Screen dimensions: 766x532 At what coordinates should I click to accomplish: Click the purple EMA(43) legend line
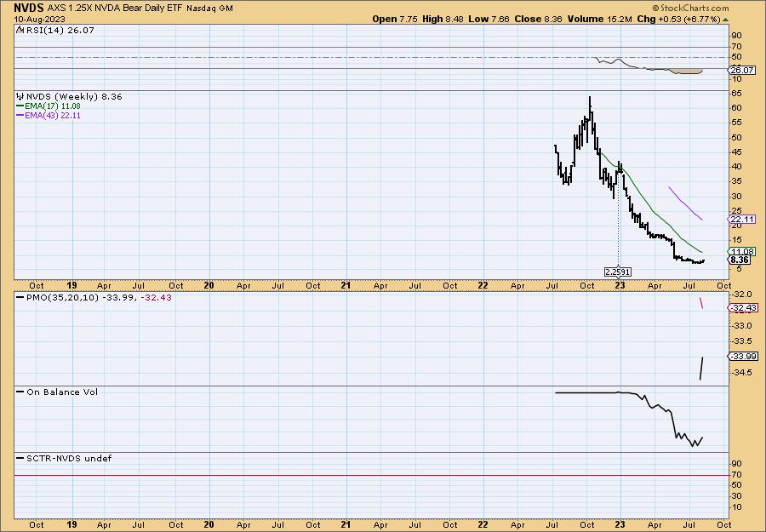coord(20,116)
